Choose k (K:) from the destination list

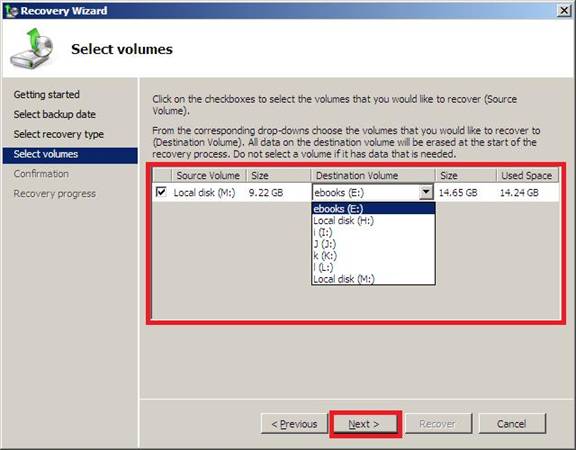373,256
